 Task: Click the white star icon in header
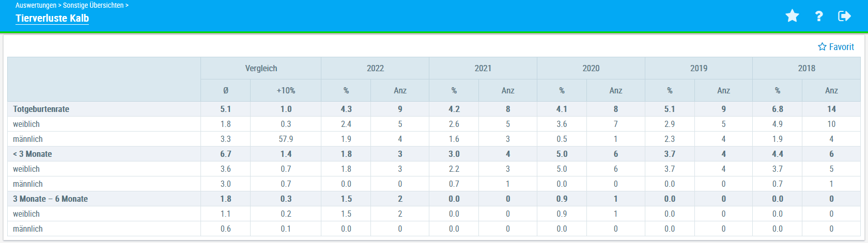[x=792, y=16]
